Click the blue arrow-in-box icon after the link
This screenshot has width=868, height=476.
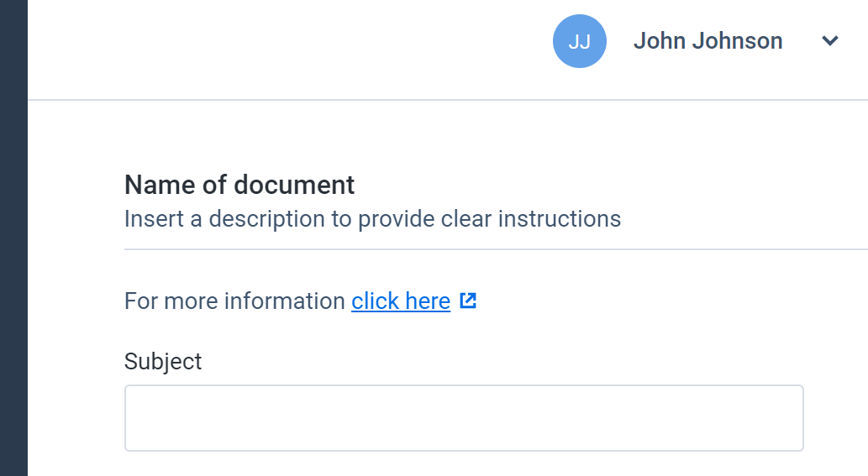pos(468,301)
